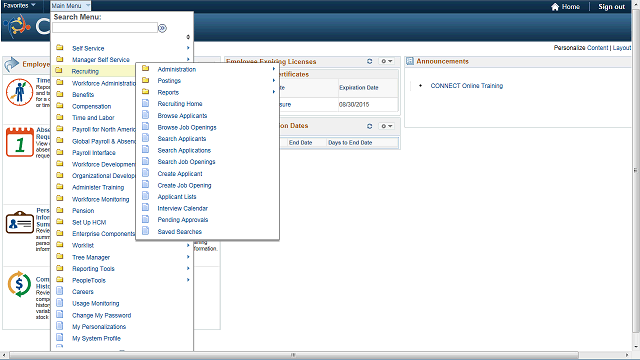
Task: Select Search Applications entry
Action: pos(184,150)
